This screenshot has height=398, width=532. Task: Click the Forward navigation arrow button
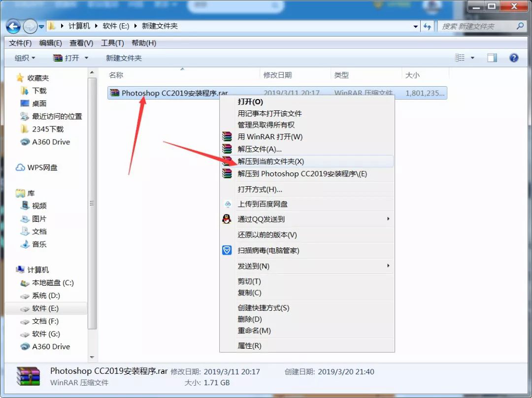click(x=30, y=26)
